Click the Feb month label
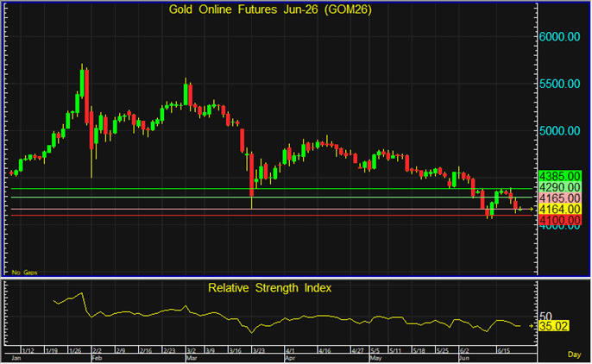The height and width of the screenshot is (364, 592). 97,358
